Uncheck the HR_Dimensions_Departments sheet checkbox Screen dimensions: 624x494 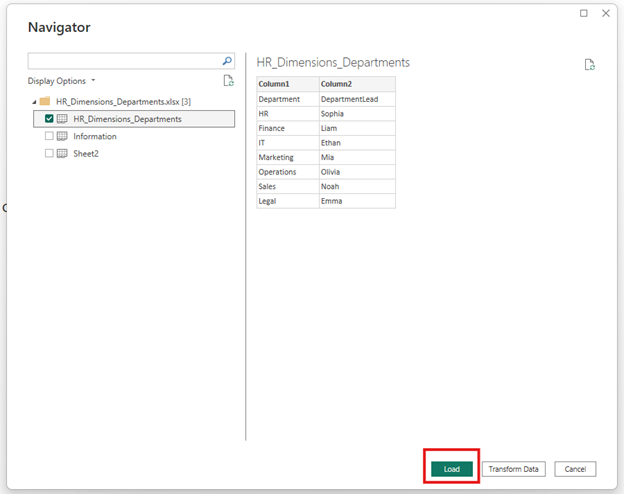pyautogui.click(x=49, y=119)
